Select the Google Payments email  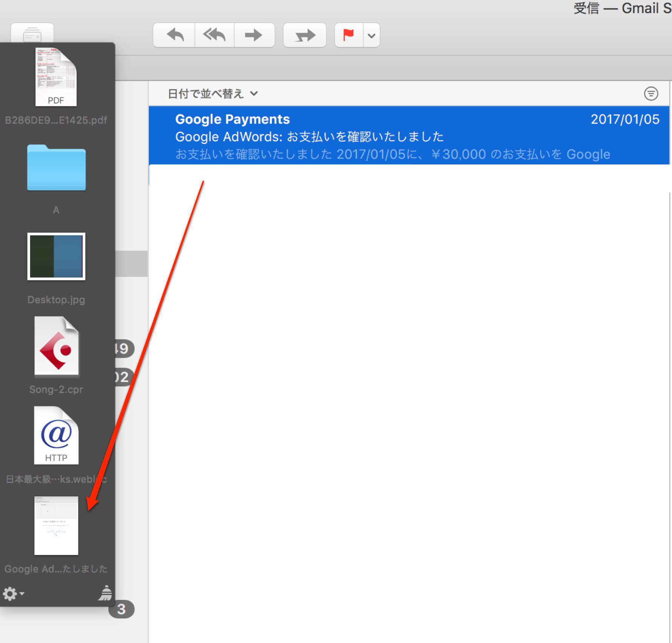click(409, 136)
